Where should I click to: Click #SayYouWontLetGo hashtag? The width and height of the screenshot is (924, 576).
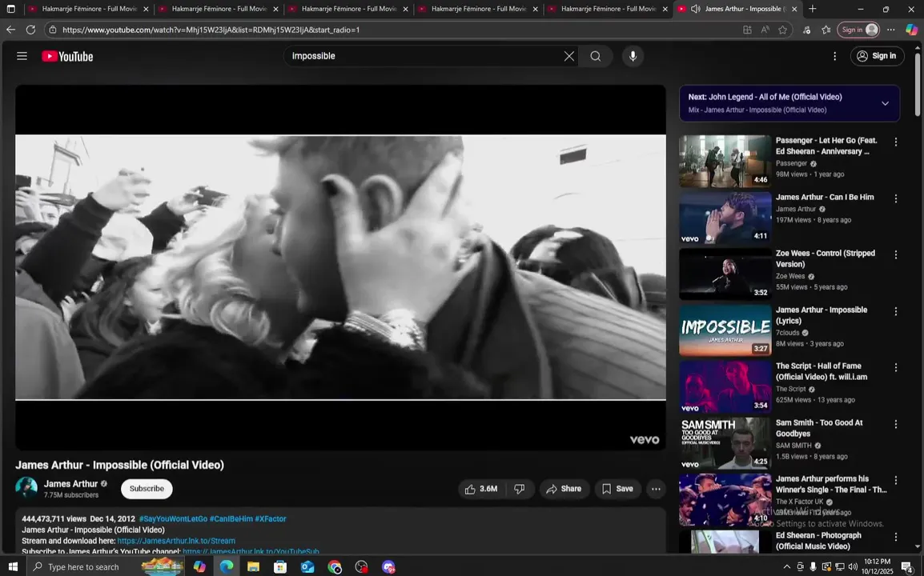click(x=173, y=519)
